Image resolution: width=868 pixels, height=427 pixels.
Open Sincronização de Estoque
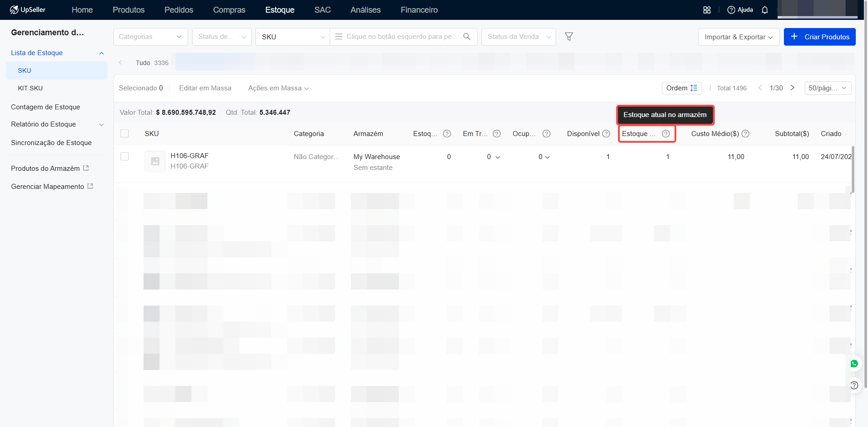pos(52,143)
